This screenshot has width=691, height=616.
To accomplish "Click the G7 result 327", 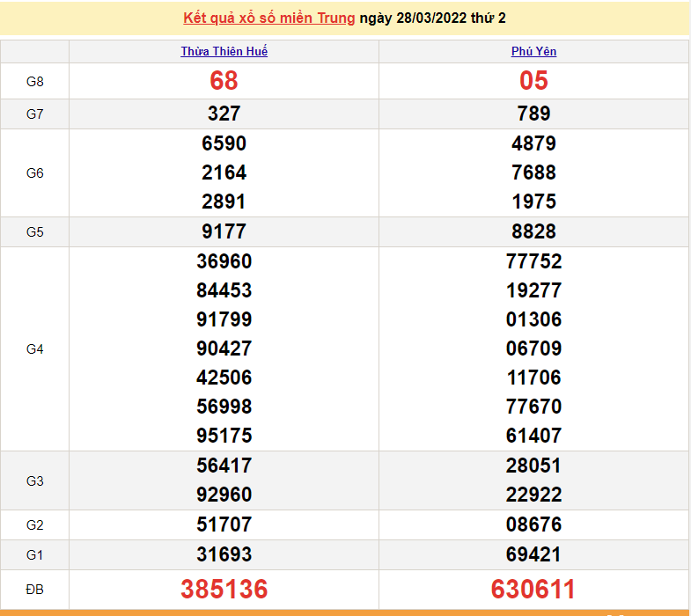I will 224,114.
